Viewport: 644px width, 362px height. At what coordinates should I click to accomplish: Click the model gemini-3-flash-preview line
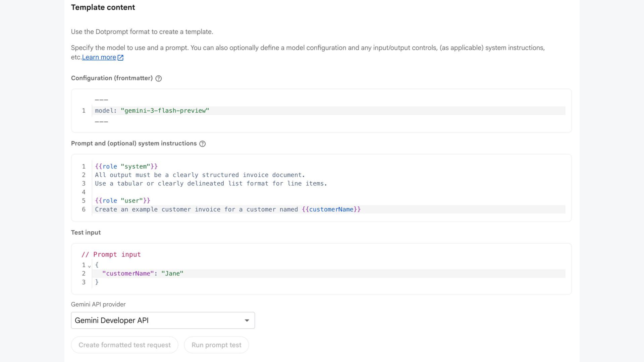tap(152, 111)
